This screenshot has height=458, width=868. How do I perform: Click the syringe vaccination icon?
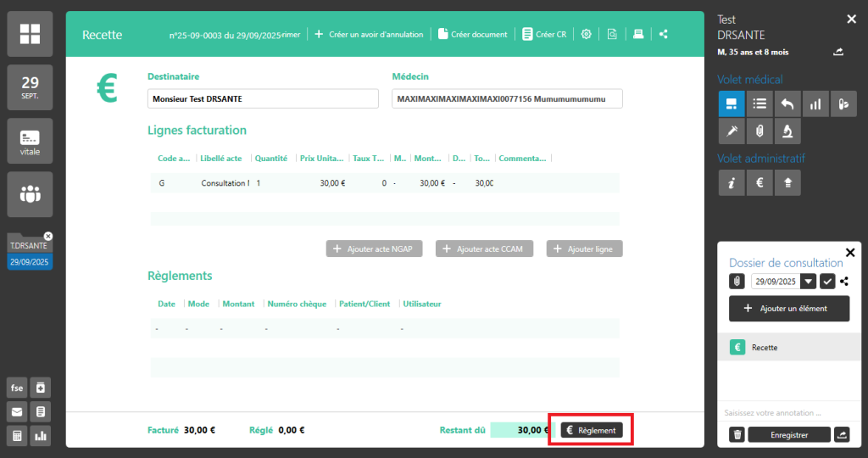pos(732,131)
